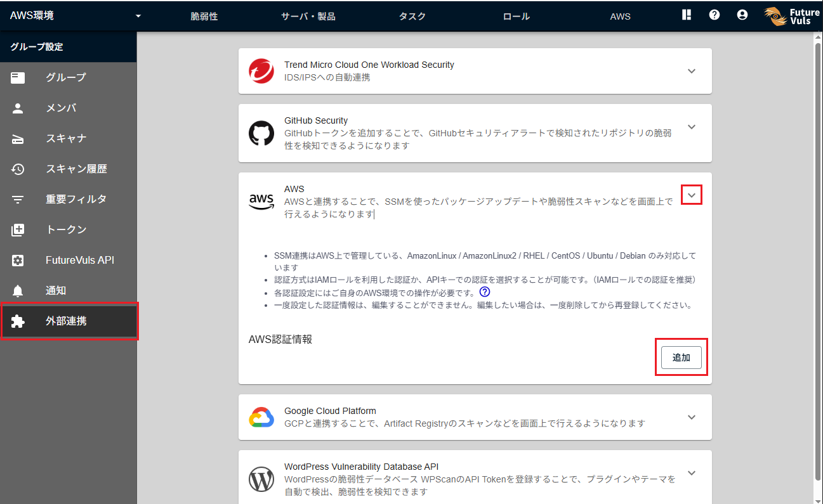The height and width of the screenshot is (504, 823).
Task: Click the GitHub Security title text
Action: coord(316,120)
